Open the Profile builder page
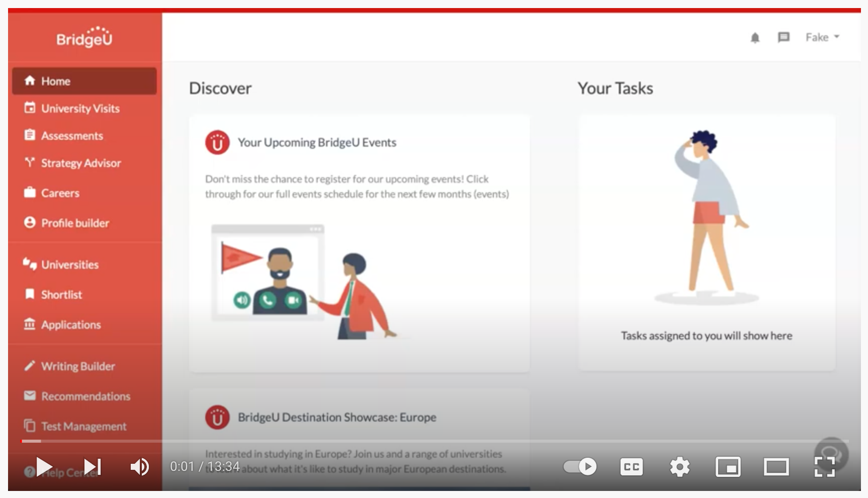The height and width of the screenshot is (498, 868). 75,223
